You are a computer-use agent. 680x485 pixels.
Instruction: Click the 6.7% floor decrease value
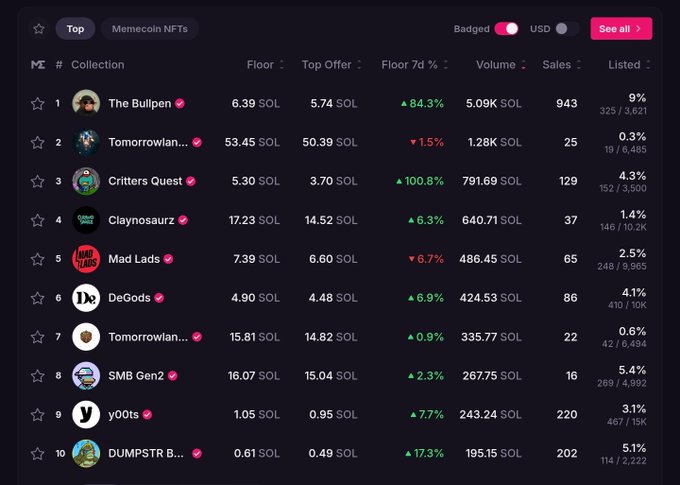[x=426, y=259]
